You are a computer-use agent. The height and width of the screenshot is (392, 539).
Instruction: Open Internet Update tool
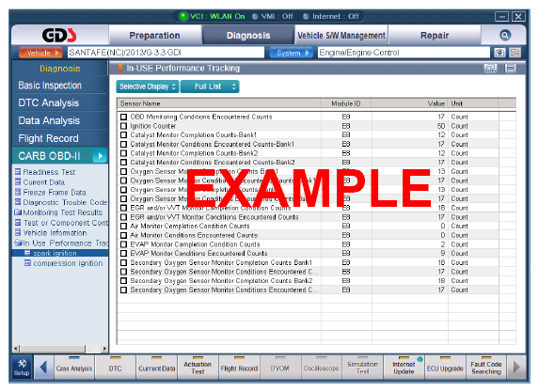[x=404, y=368]
